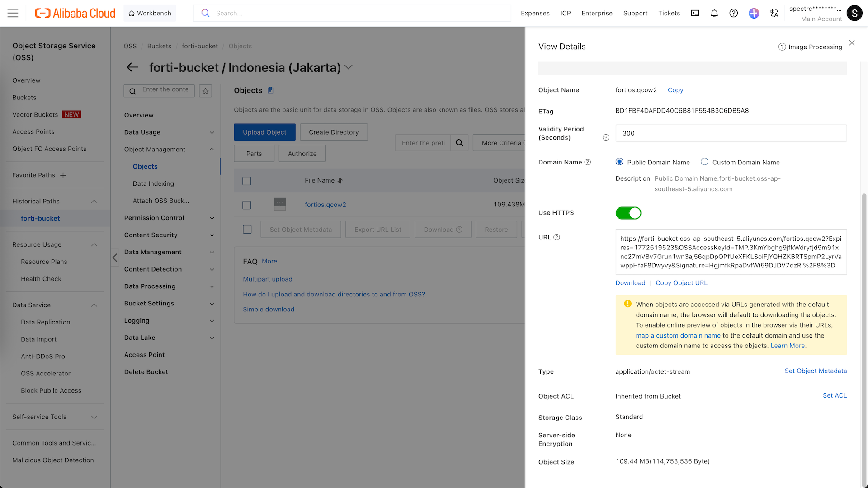Click the back arrow beside forti-bucket
This screenshot has width=868, height=488.
click(x=132, y=67)
